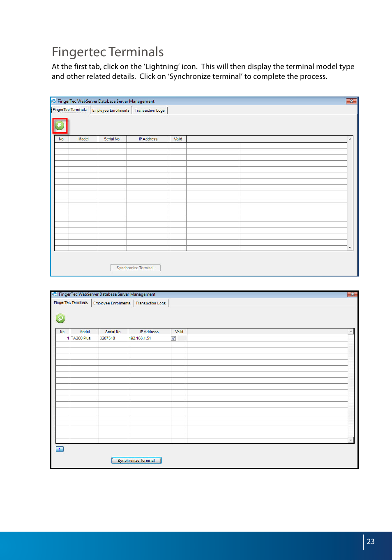Viewport: 392px width, 560px height.
Task: Open FingerTec Terminals tab in upper window
Action: click(70, 110)
